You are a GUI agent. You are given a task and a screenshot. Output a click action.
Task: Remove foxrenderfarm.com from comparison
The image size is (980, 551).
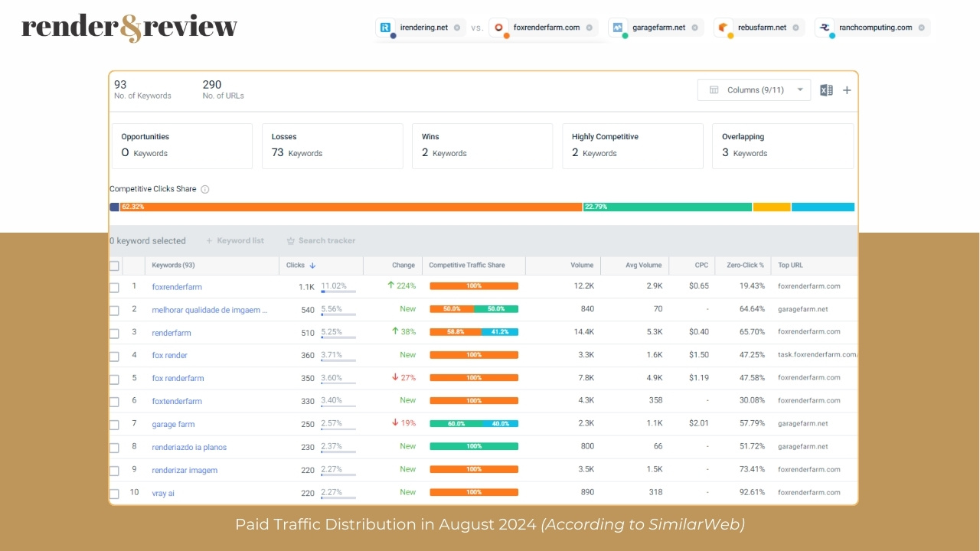(589, 28)
